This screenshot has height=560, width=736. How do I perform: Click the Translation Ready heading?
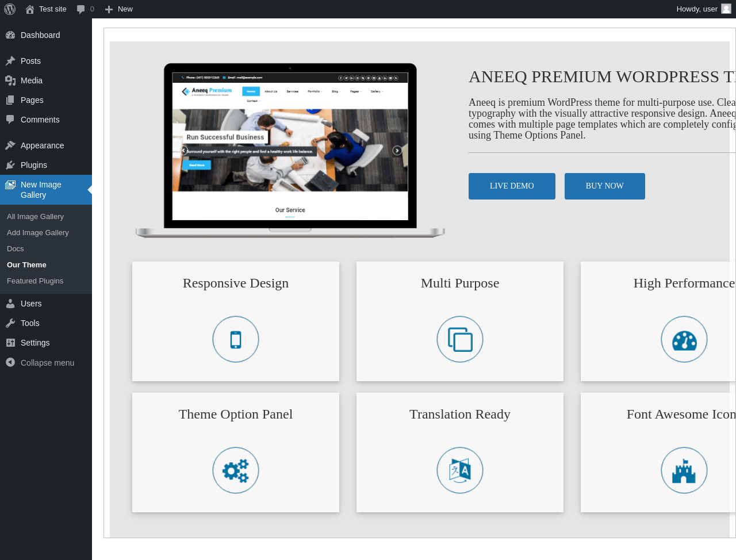[460, 415]
